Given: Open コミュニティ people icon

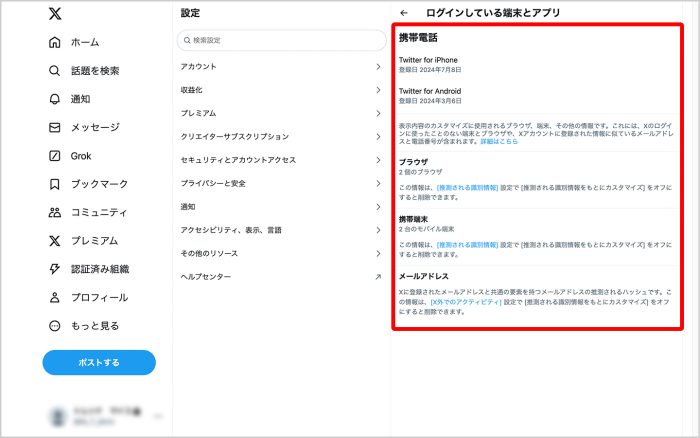Looking at the screenshot, I should [55, 212].
